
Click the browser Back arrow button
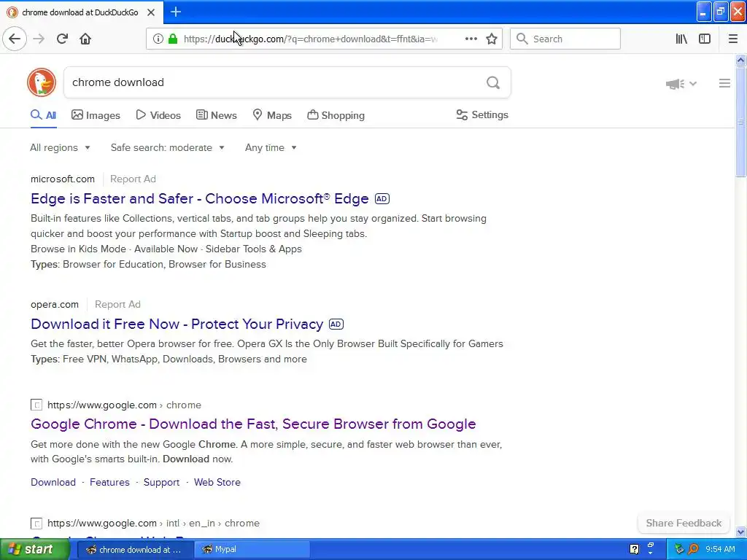click(15, 39)
